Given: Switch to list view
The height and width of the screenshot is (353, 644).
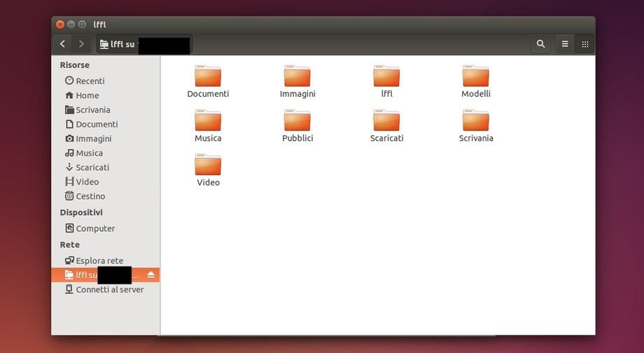Looking at the screenshot, I should pos(565,44).
